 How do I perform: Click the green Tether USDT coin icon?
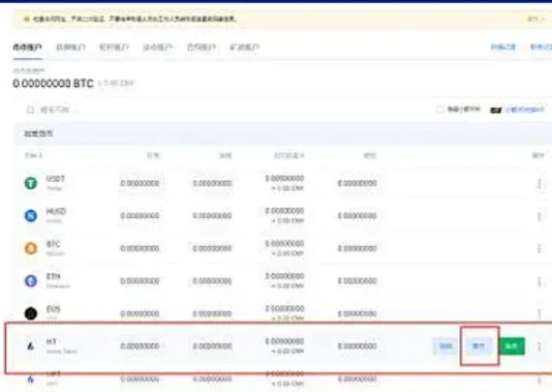pyautogui.click(x=31, y=183)
